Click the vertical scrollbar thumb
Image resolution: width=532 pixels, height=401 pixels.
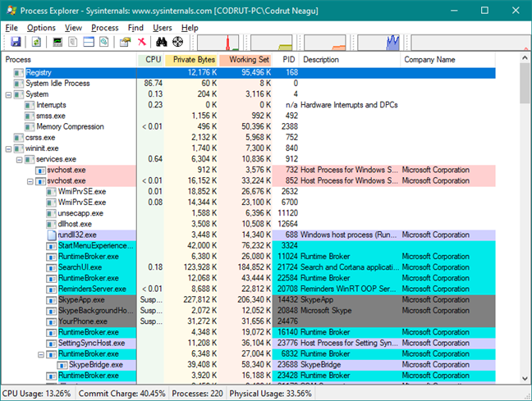(525, 84)
